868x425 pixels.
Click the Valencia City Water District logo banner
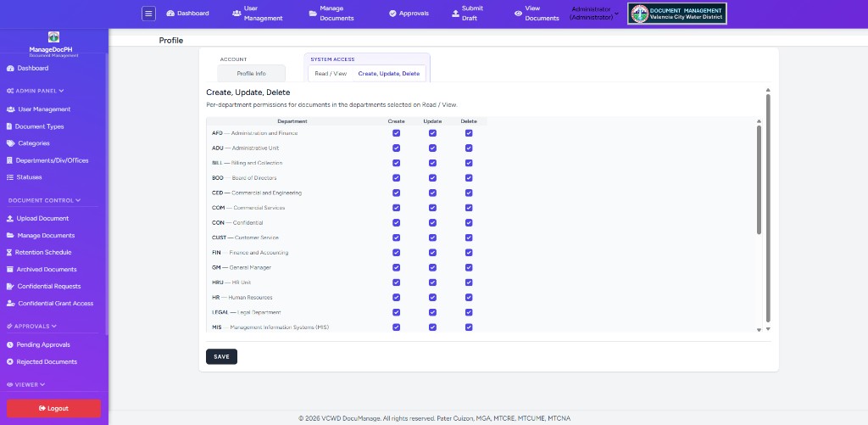point(677,14)
